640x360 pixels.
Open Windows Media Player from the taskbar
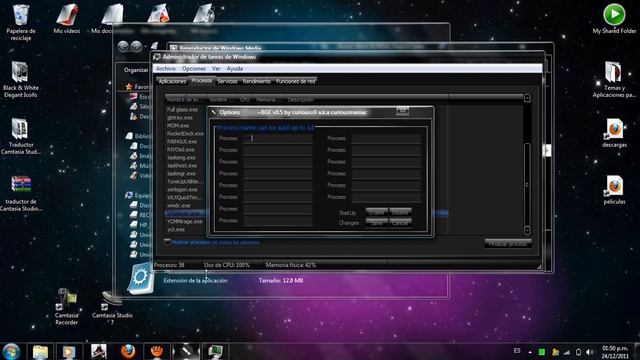68,351
